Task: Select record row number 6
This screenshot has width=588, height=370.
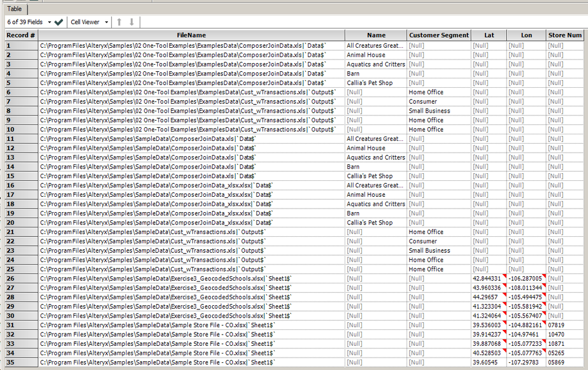Action: [x=21, y=92]
